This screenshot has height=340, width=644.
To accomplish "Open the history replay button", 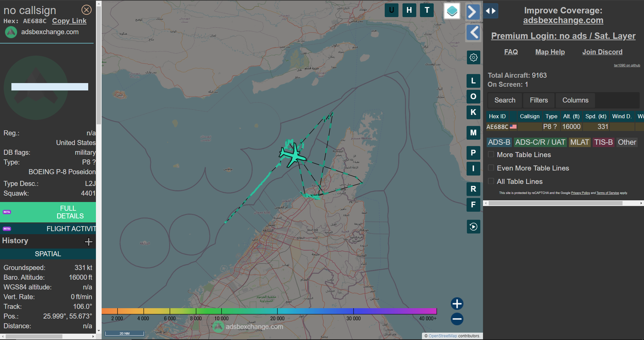I will point(473,226).
